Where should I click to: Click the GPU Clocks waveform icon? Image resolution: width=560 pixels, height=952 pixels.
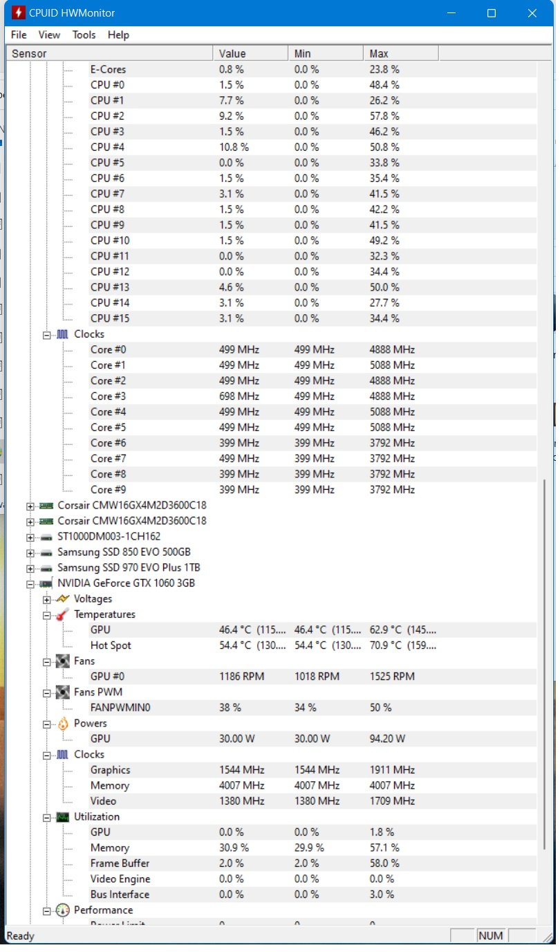[x=62, y=755]
